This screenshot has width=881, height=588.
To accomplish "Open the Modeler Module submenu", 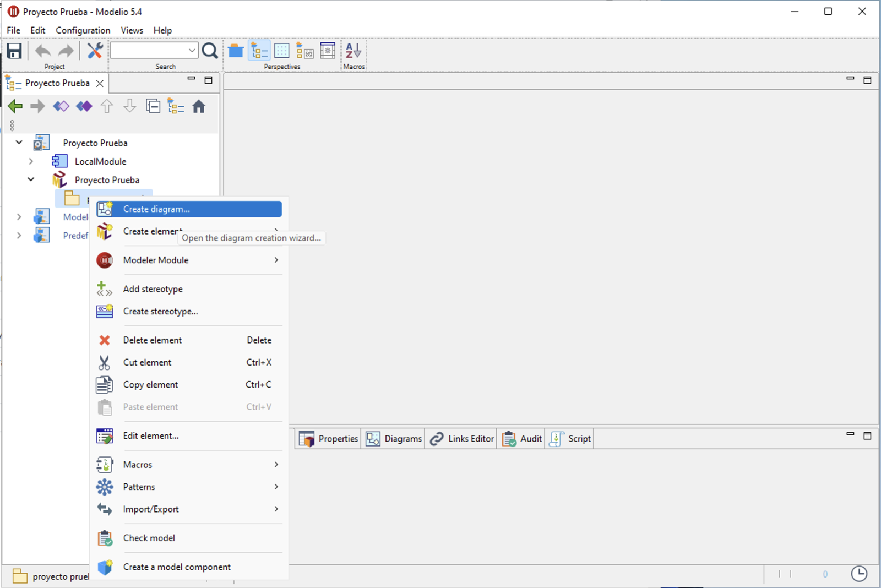I will 189,260.
